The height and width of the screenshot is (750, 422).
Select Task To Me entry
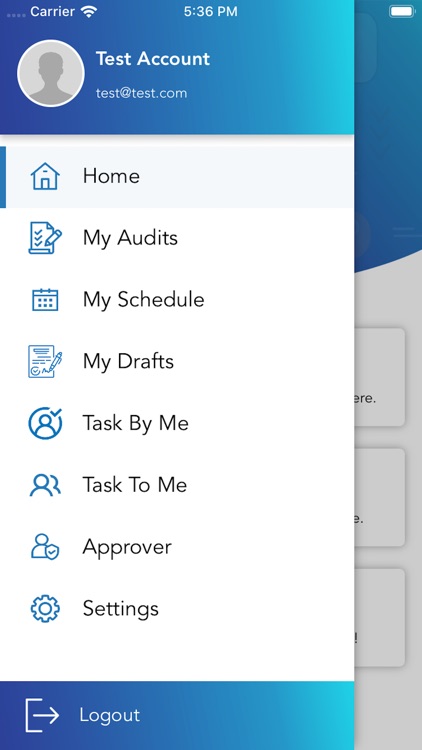pos(177,485)
